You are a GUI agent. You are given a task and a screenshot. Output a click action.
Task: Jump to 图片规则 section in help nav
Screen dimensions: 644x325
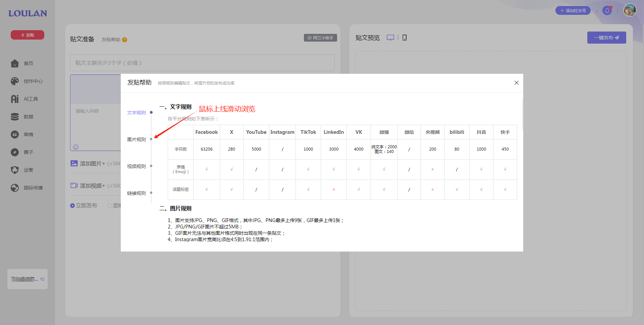pos(137,140)
